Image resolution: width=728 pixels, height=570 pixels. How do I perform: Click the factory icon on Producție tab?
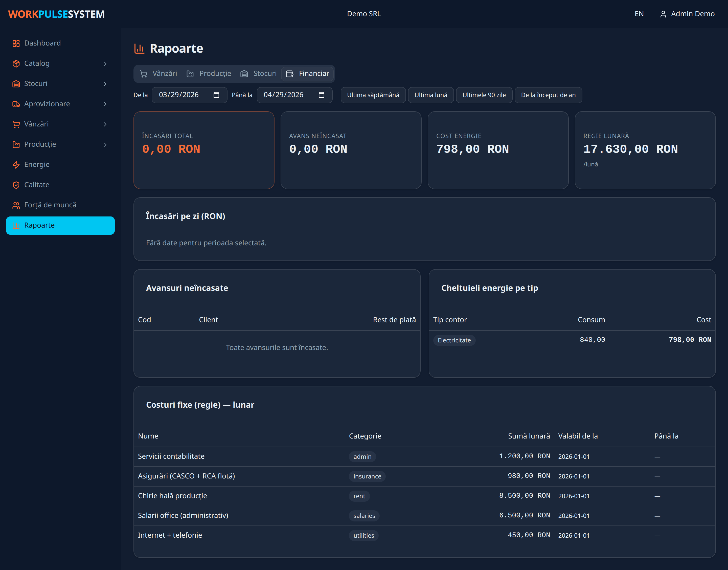tap(190, 74)
